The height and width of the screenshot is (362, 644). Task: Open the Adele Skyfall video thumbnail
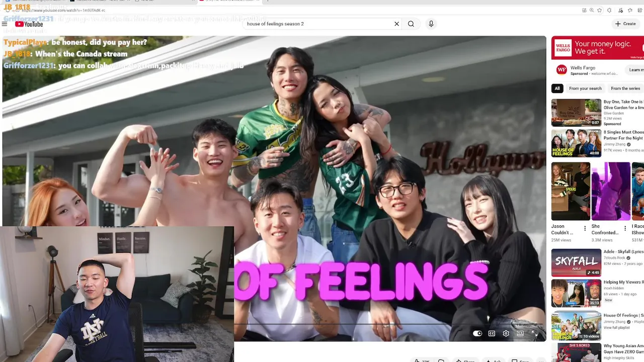click(576, 262)
